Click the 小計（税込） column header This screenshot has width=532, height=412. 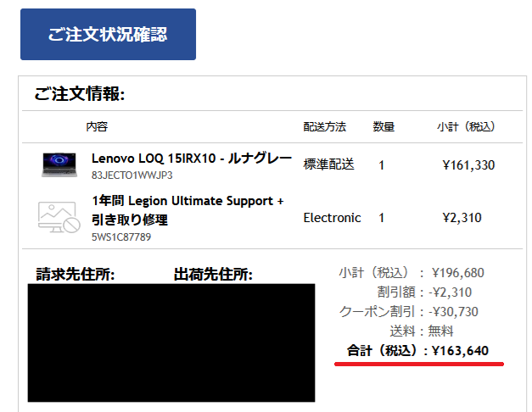point(466,127)
